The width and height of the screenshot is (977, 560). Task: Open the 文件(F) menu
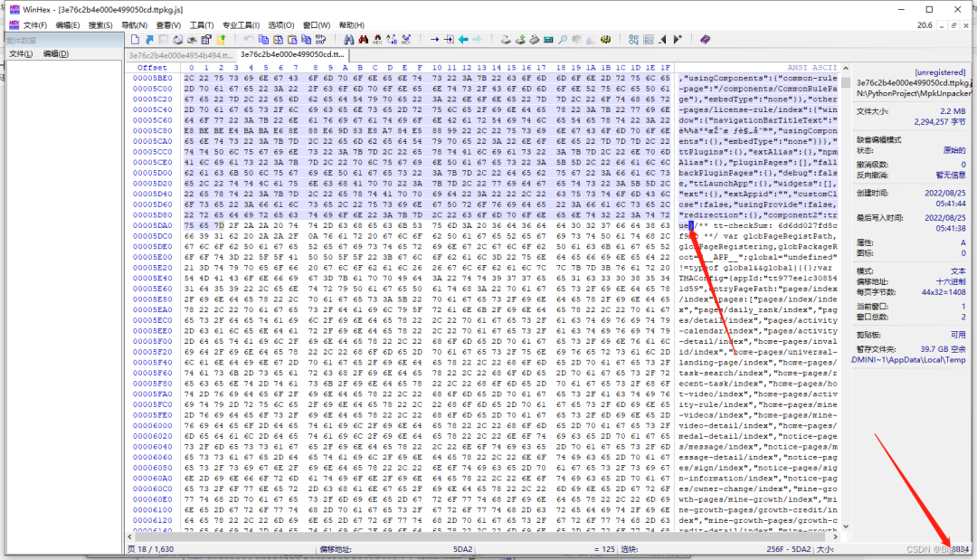pos(35,25)
